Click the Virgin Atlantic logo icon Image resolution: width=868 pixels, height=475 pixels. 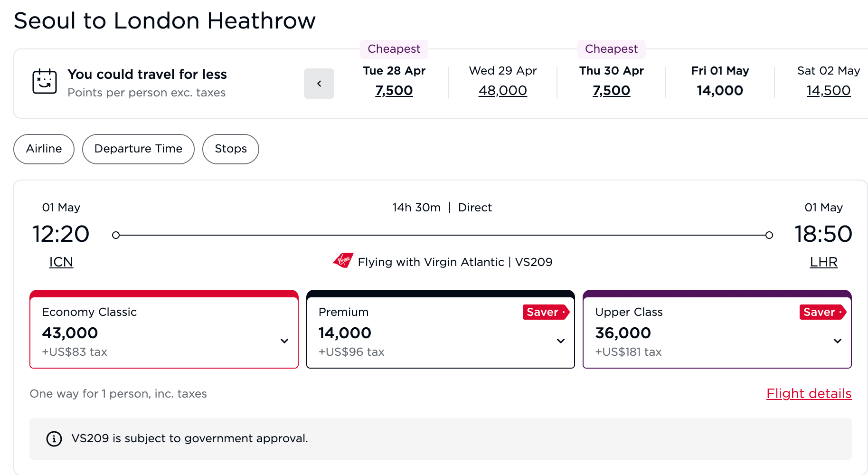(x=343, y=261)
